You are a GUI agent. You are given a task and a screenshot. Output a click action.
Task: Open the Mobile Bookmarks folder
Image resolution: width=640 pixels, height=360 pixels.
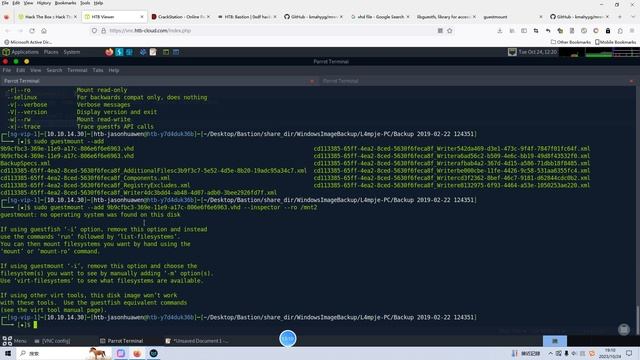tap(616, 42)
